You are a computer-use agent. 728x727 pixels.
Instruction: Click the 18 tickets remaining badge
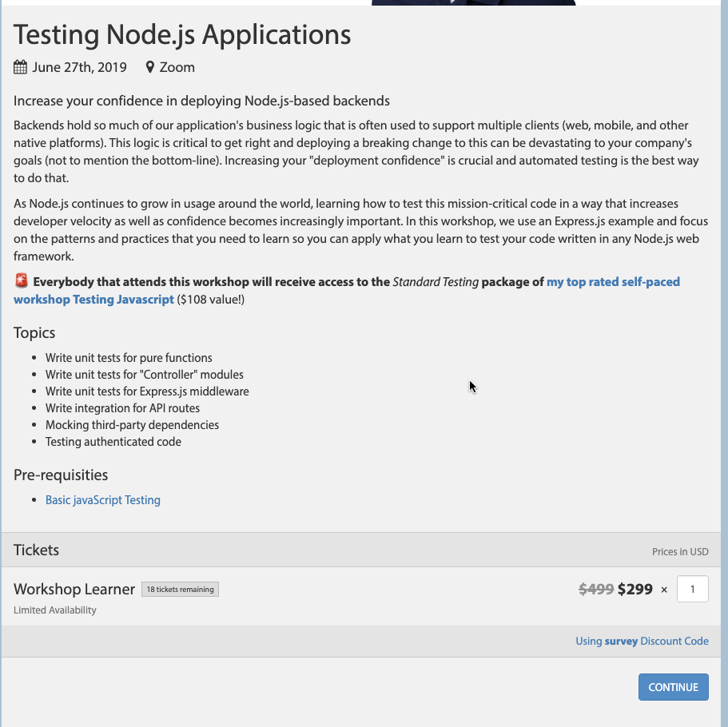point(180,590)
